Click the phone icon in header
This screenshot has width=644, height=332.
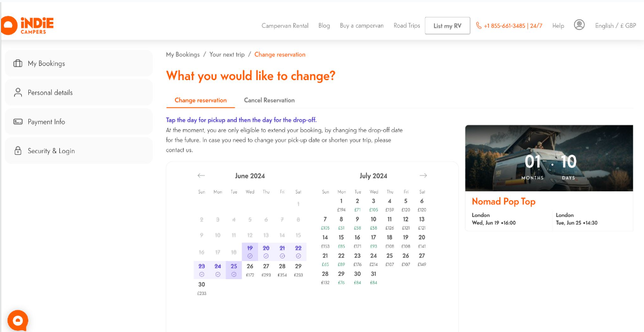tap(479, 26)
